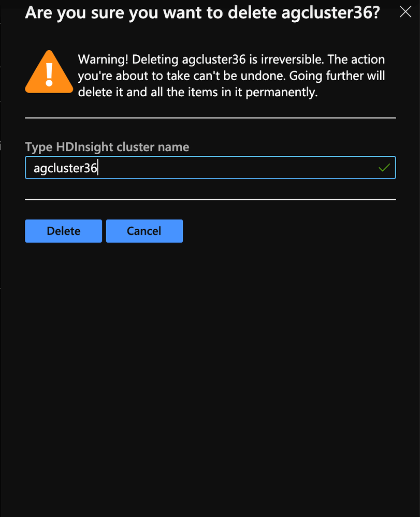
Task: Confirm deletion with the Delete button
Action: tap(63, 231)
